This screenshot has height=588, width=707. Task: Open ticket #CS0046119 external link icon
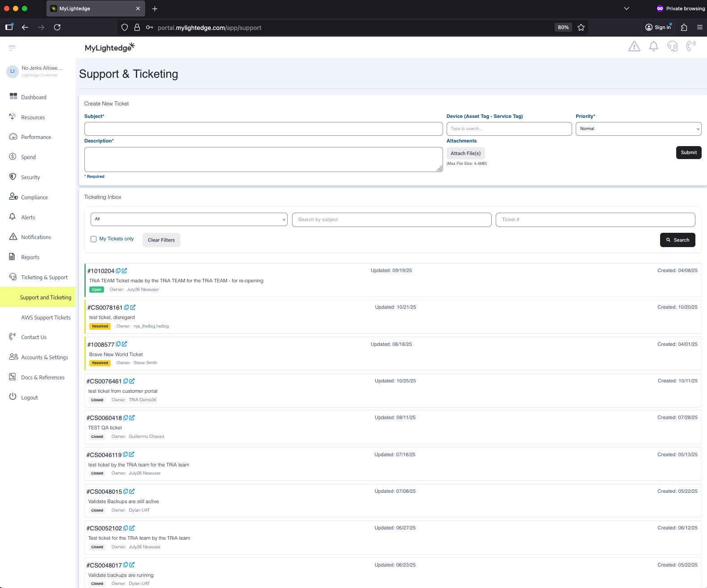pyautogui.click(x=131, y=454)
